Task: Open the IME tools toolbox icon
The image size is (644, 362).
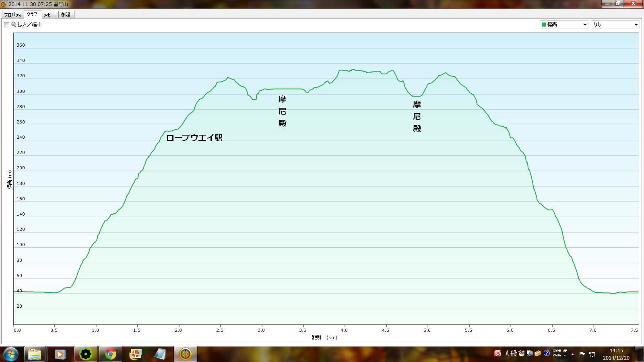Action: click(x=538, y=354)
